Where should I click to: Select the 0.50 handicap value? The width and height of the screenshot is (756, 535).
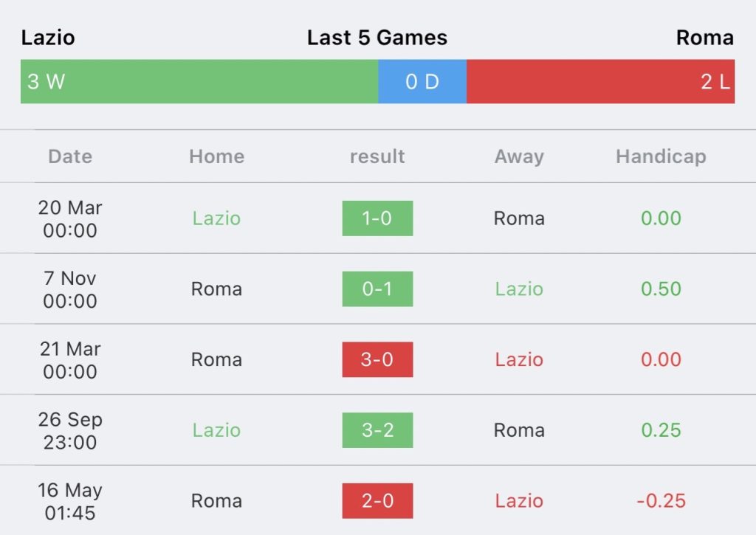(661, 289)
